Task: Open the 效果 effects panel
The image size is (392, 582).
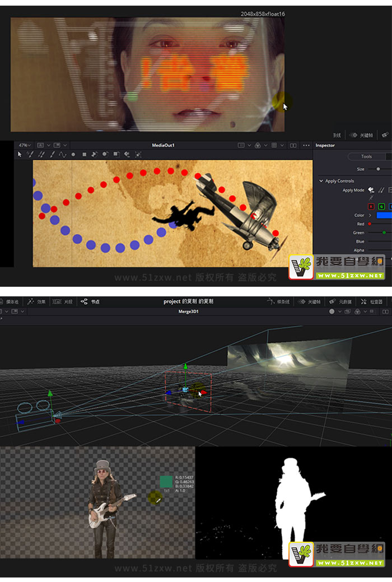Action: click(x=36, y=302)
